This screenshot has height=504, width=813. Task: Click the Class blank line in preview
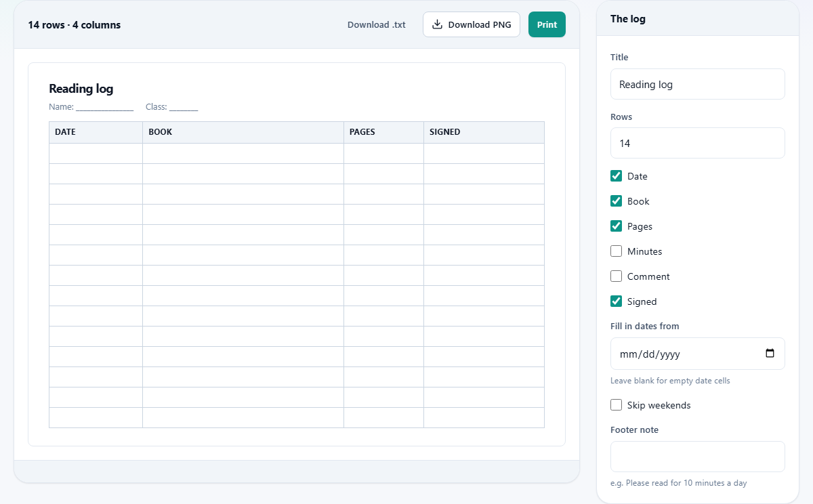[x=184, y=108]
